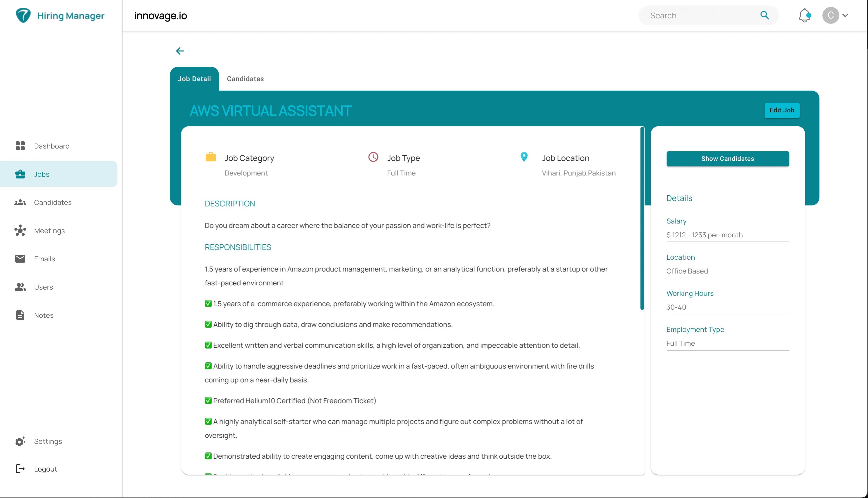
Task: Click the "Vihari, Punjab,Pakistan" location text
Action: tap(578, 173)
